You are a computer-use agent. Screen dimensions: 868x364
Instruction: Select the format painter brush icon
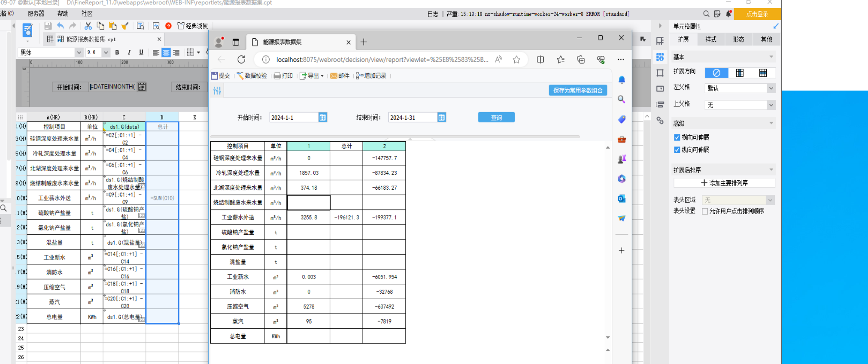[x=125, y=26]
